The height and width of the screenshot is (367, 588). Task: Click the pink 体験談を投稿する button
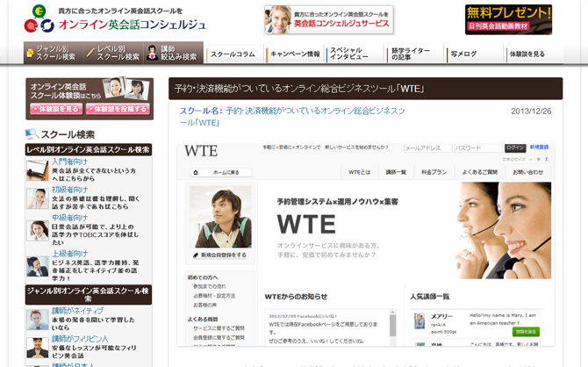(x=118, y=109)
